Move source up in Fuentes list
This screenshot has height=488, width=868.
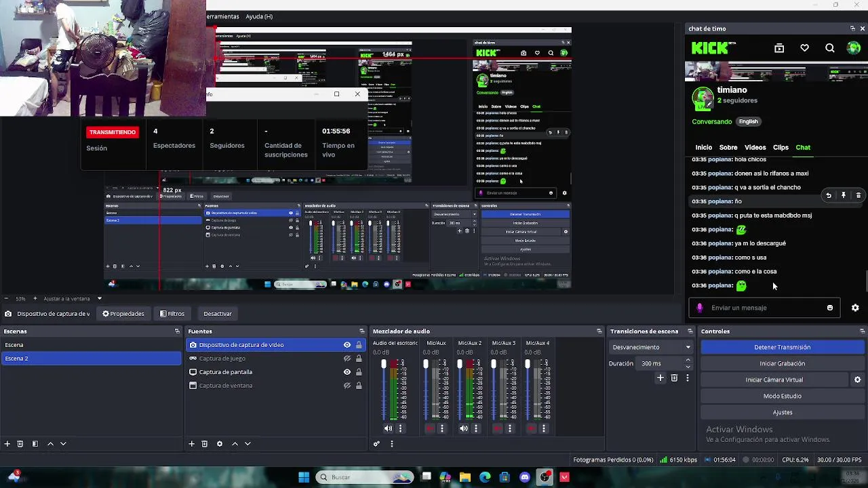[x=235, y=444]
